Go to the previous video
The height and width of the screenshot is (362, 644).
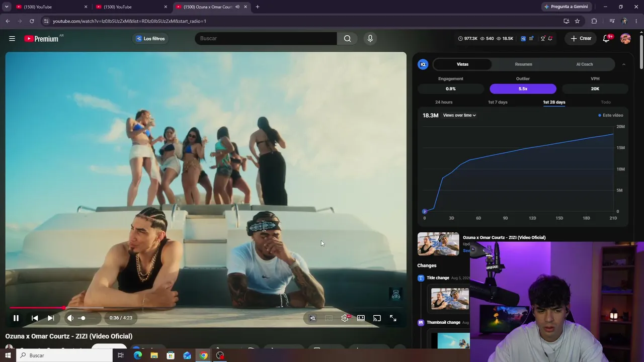(x=35, y=318)
